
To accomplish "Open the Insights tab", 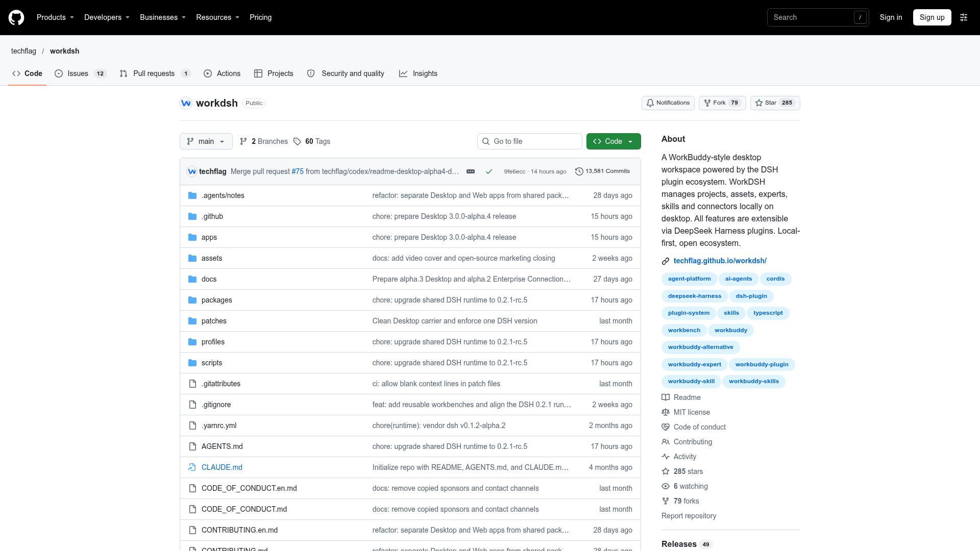I will coord(419,73).
